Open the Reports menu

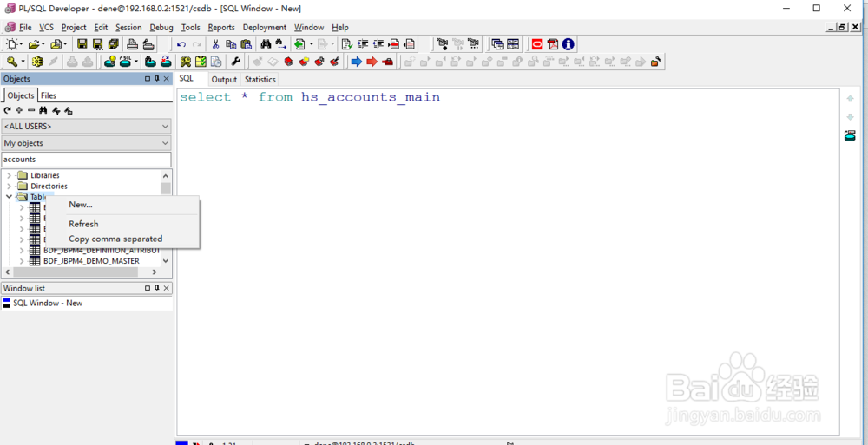coord(221,27)
